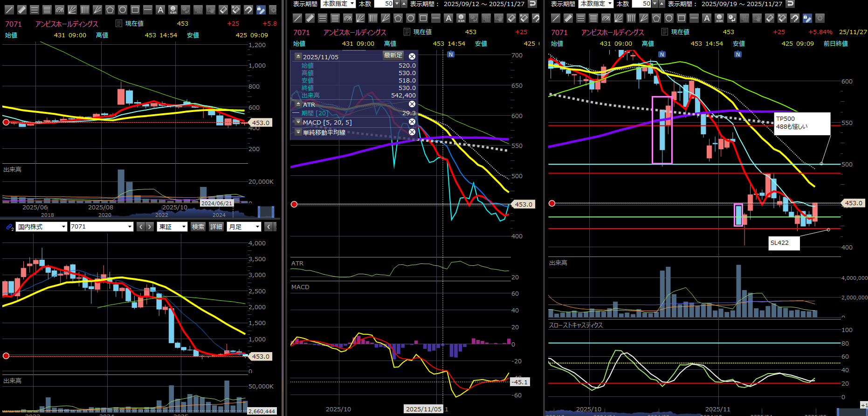The image size is (868, 416).
Task: Select the ruler measurement tool in middle toolbar
Action: (x=310, y=18)
